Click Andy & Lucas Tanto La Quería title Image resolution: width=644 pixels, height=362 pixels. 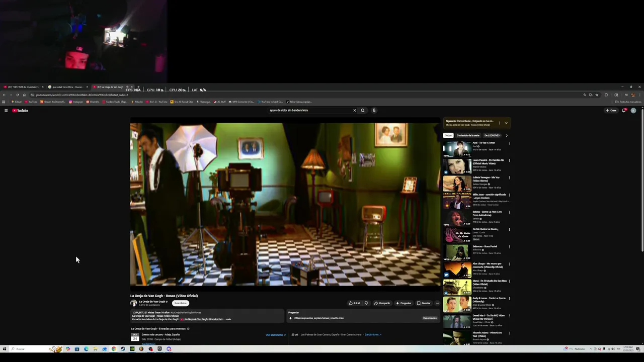[489, 300]
